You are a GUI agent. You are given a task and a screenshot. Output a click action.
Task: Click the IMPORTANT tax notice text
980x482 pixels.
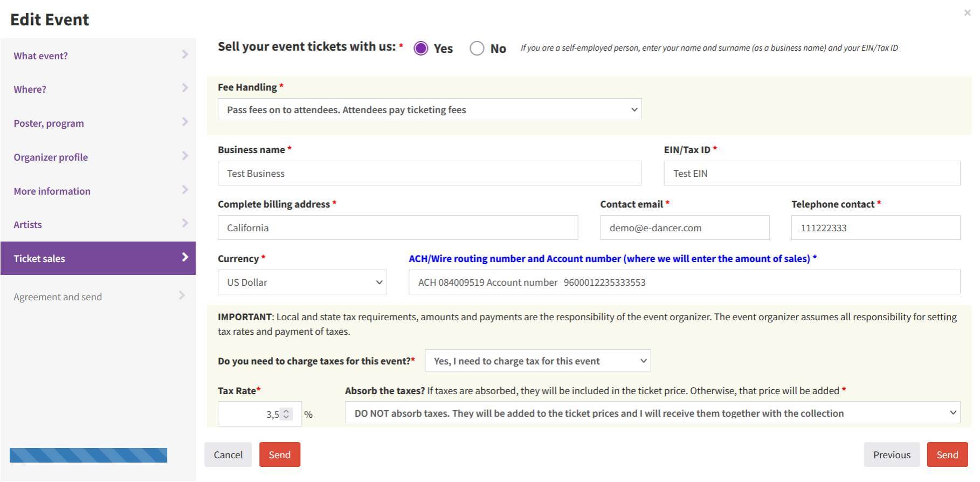(x=587, y=324)
